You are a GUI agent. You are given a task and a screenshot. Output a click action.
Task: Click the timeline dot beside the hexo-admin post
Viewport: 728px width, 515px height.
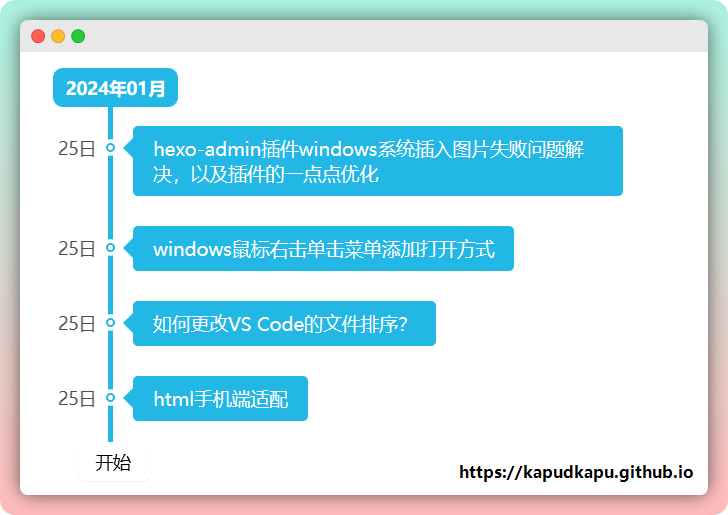coord(110,148)
